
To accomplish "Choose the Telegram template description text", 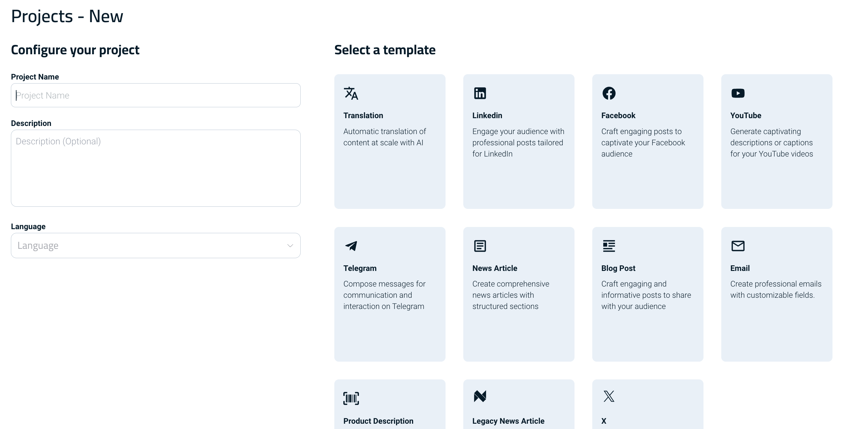I will click(384, 295).
